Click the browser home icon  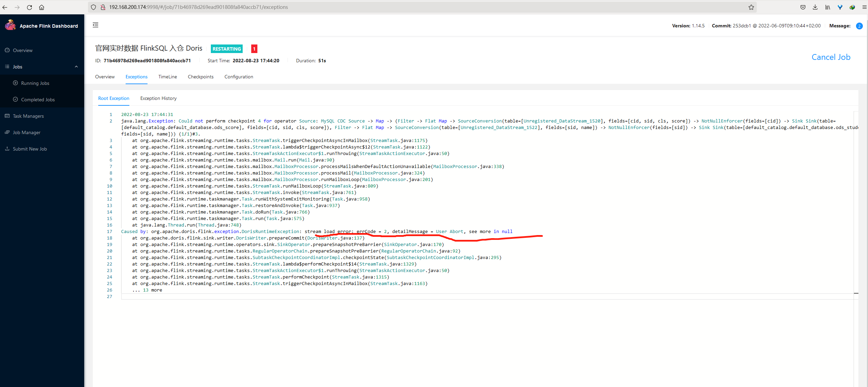42,7
